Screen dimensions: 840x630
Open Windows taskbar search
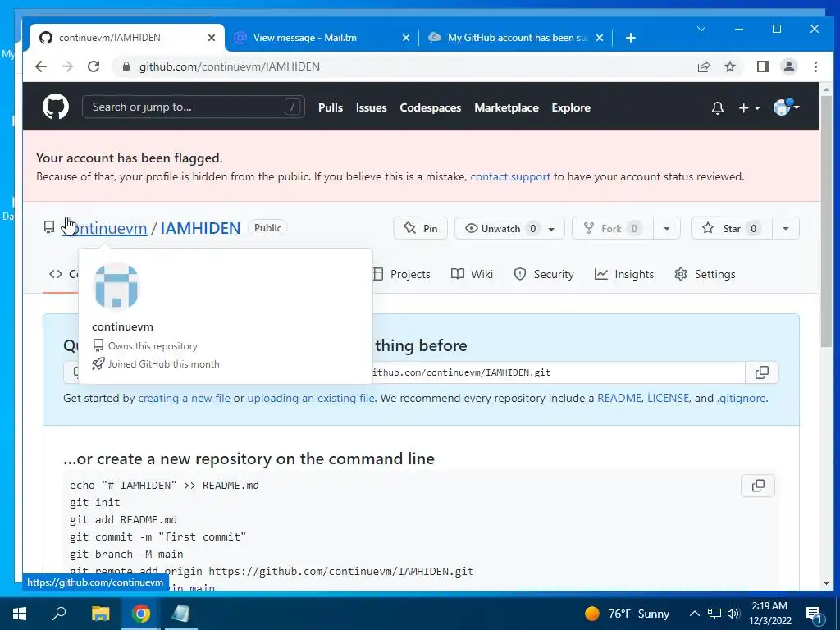pos(59,614)
